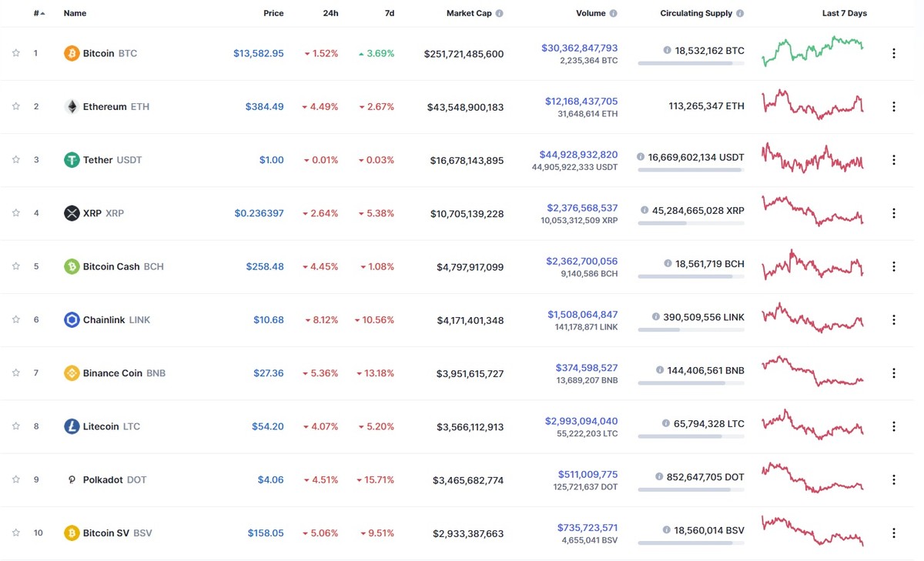
Task: Open the options menu for Litecoin row
Action: point(894,426)
